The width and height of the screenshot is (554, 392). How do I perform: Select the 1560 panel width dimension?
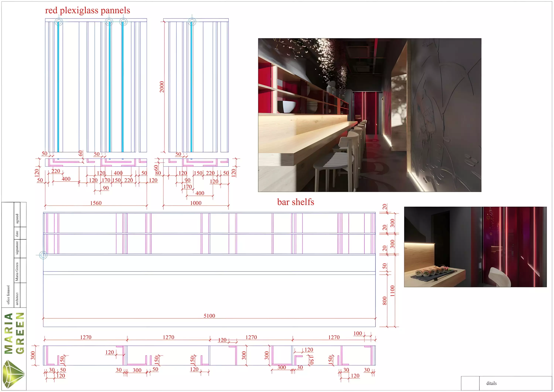click(96, 203)
